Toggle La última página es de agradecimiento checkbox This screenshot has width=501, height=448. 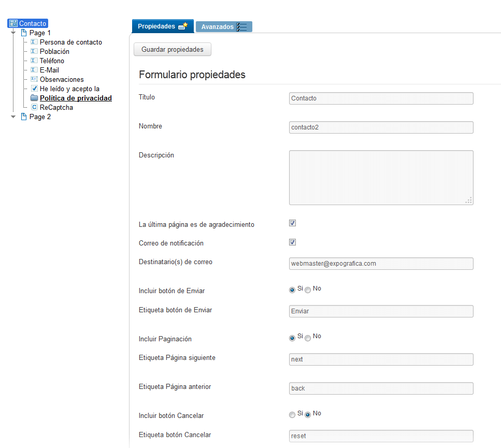coord(292,223)
